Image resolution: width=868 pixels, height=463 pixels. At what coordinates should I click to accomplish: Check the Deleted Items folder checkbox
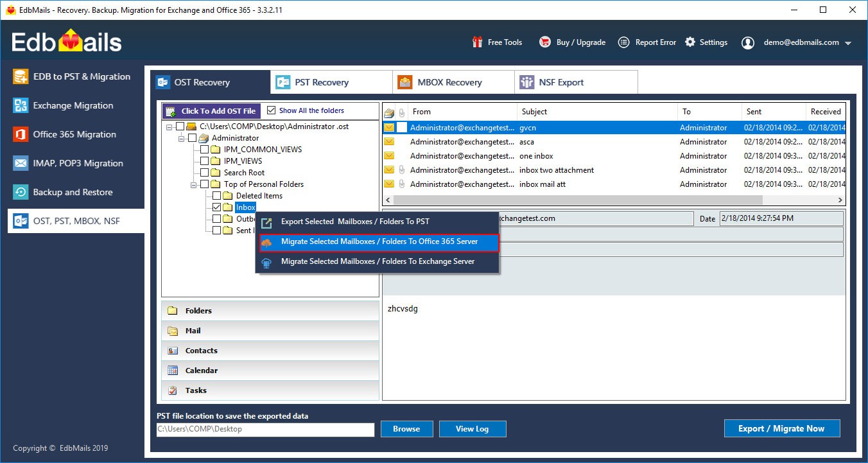tap(216, 195)
